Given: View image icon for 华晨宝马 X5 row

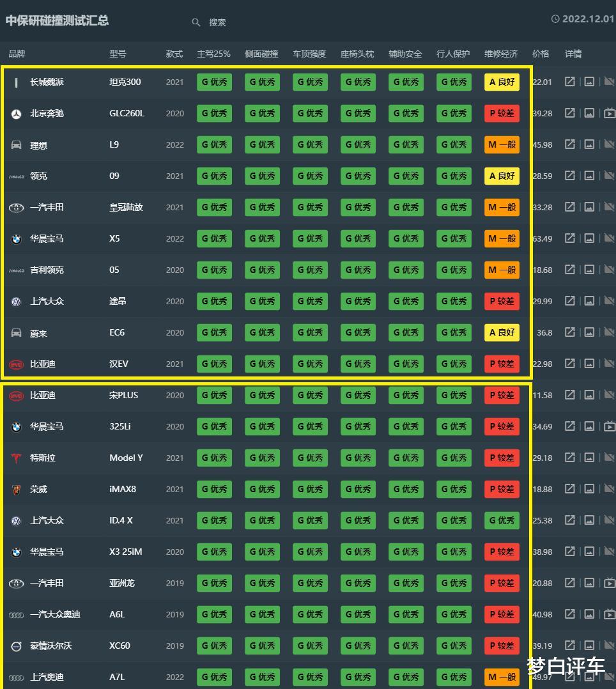Looking at the screenshot, I should click(x=589, y=238).
